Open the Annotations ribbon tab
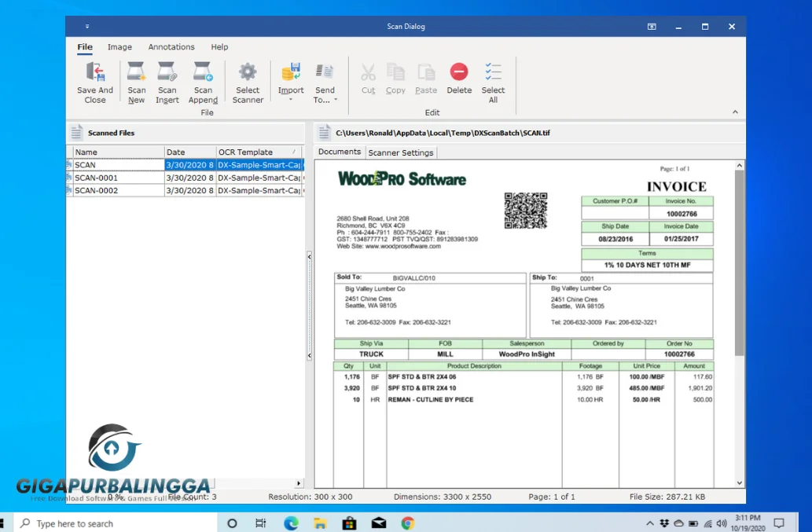Screen dimensions: 812x532 coord(171,47)
